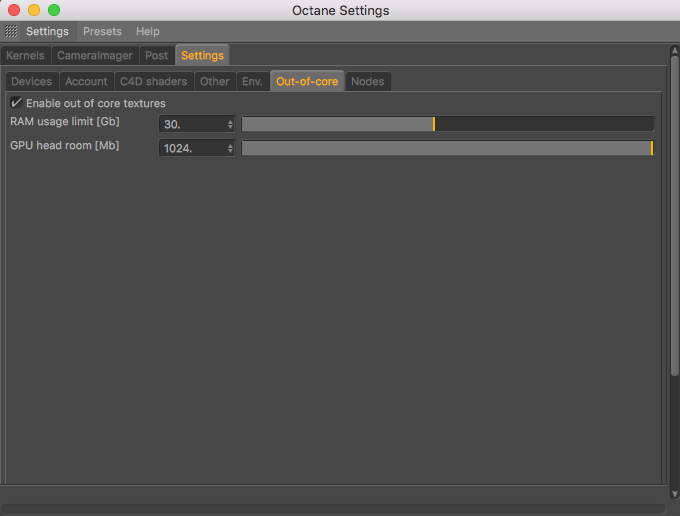The width and height of the screenshot is (680, 516).
Task: Toggle Enable out of core textures checkbox
Action: click(16, 103)
